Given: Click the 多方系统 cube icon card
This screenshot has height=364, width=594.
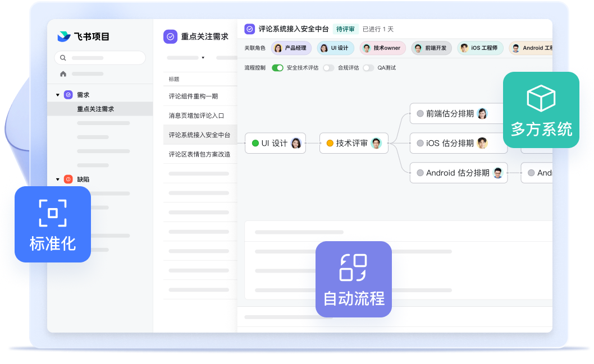Looking at the screenshot, I should tap(541, 110).
